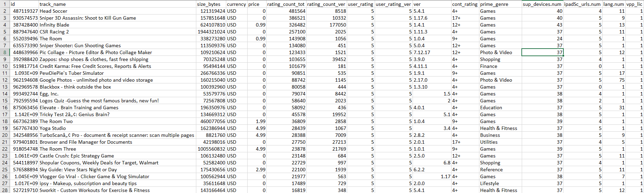644x193 pixels.
Task: Click rating count cell 481564
Action: tap(286, 11)
